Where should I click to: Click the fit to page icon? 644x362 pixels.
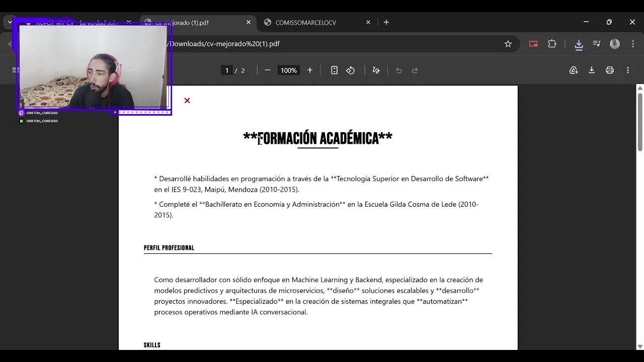tap(334, 70)
